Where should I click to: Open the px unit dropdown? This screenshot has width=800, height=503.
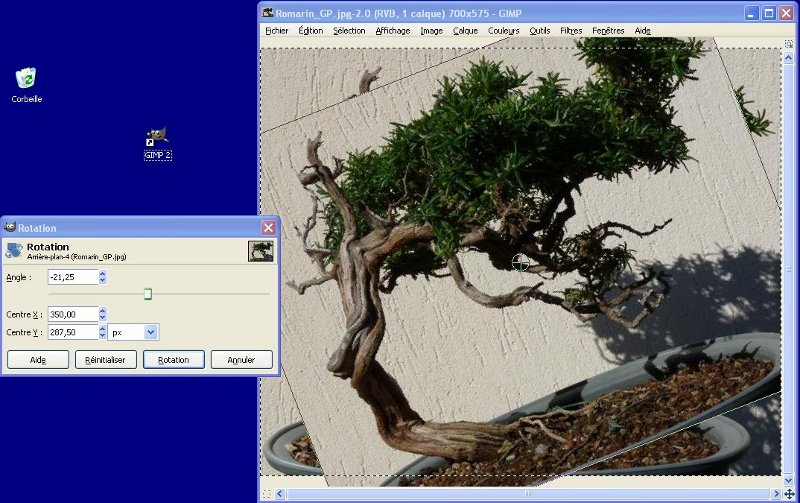pyautogui.click(x=133, y=332)
